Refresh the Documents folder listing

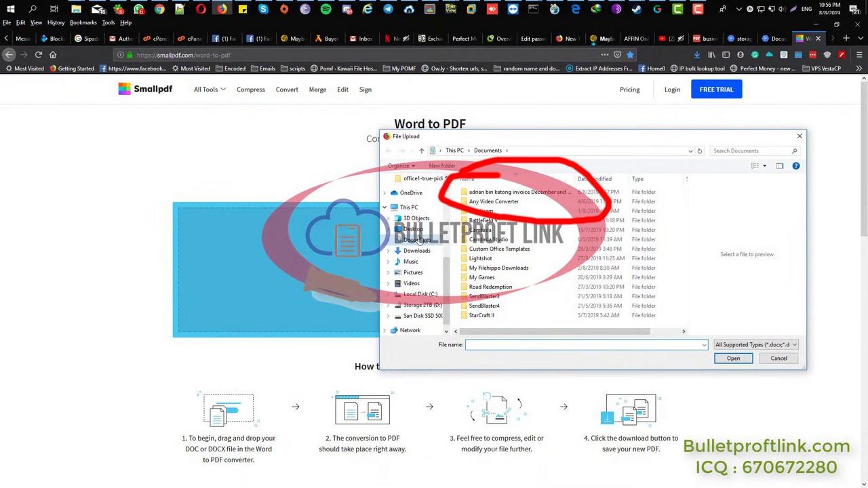700,150
